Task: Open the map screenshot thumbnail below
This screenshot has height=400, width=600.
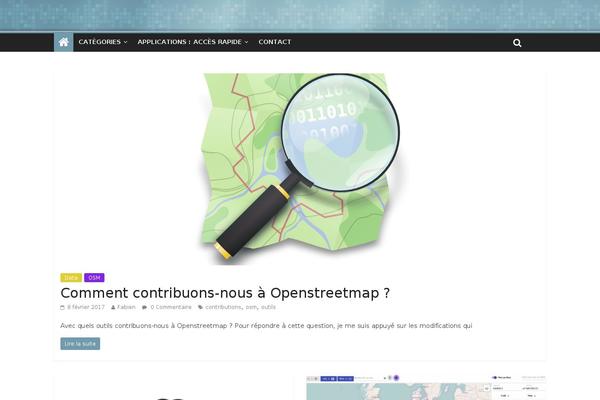Action: (x=426, y=387)
